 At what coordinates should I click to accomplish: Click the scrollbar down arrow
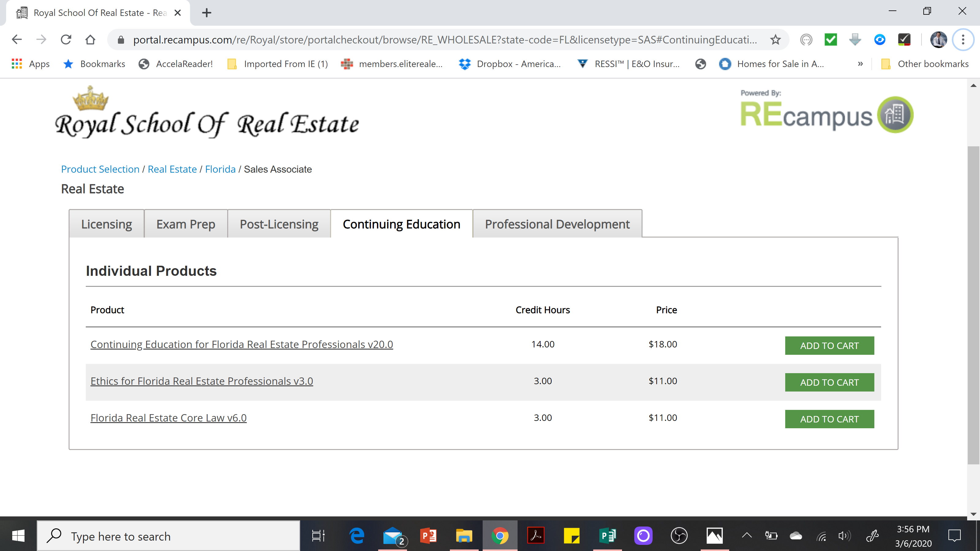tap(973, 514)
